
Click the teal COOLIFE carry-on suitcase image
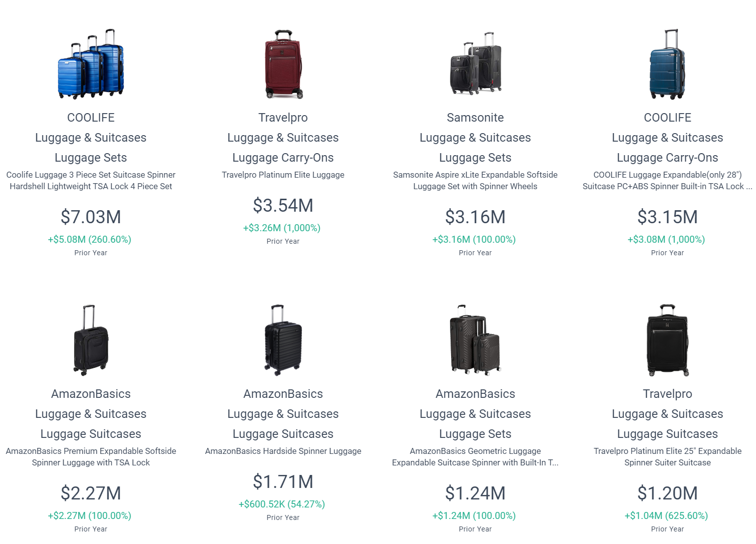coord(667,64)
